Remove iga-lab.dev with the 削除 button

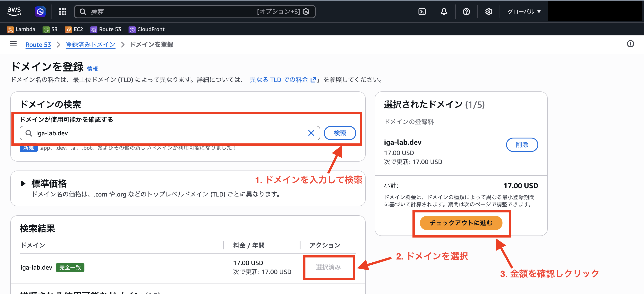point(522,145)
